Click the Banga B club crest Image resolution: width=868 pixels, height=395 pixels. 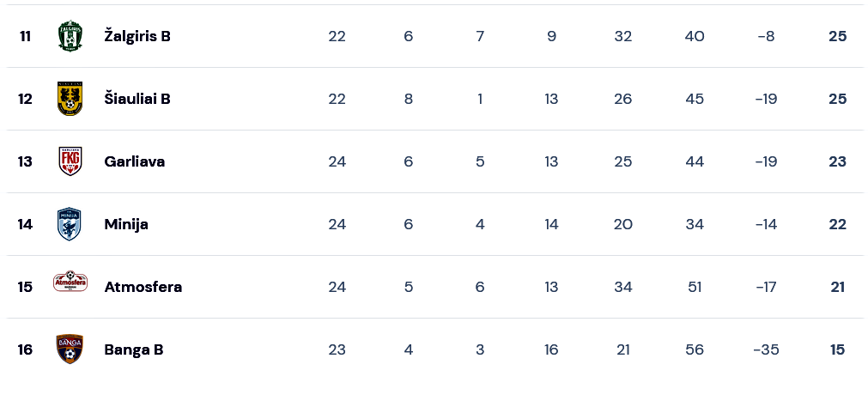click(x=70, y=349)
